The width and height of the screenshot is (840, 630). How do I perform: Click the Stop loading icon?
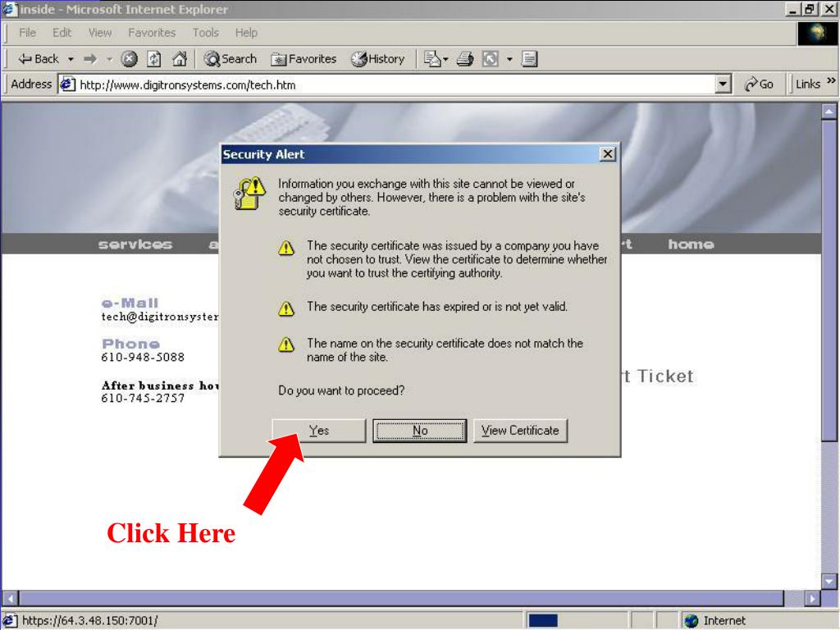tap(129, 59)
